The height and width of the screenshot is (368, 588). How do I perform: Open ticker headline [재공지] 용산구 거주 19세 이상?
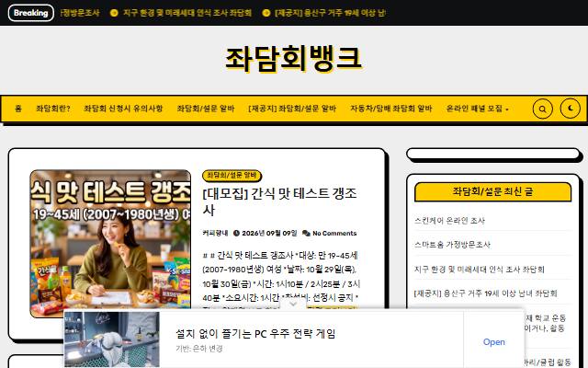330,13
